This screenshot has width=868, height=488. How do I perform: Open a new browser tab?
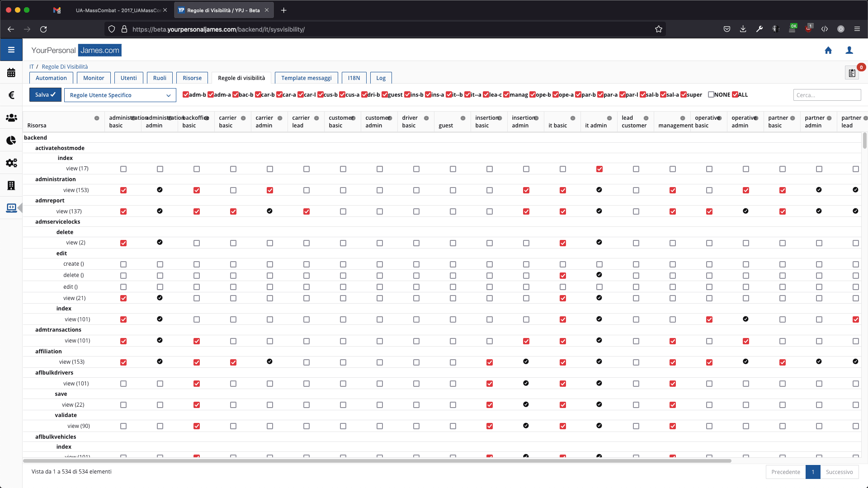(x=283, y=10)
